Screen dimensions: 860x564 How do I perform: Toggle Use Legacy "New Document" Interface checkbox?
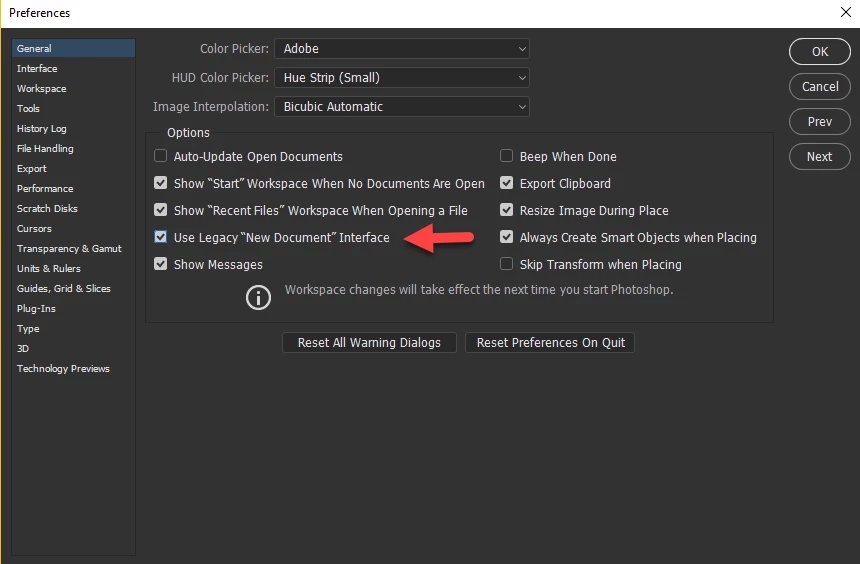161,237
